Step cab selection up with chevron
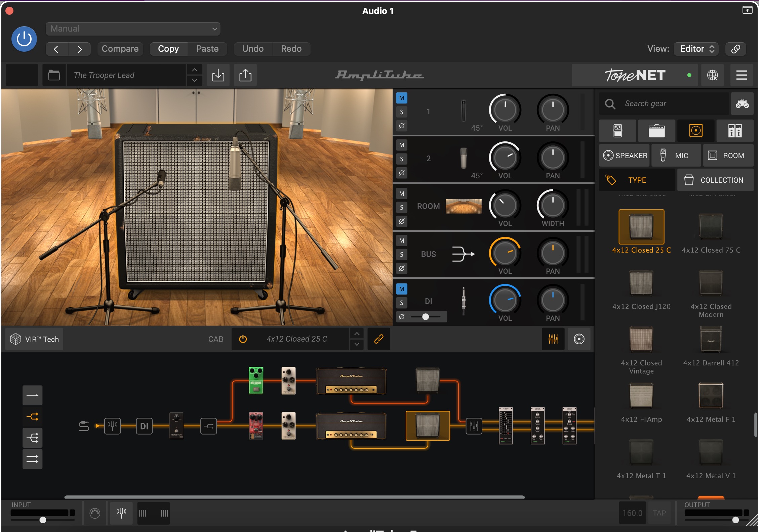Viewport: 759px width, 532px height. (x=357, y=334)
